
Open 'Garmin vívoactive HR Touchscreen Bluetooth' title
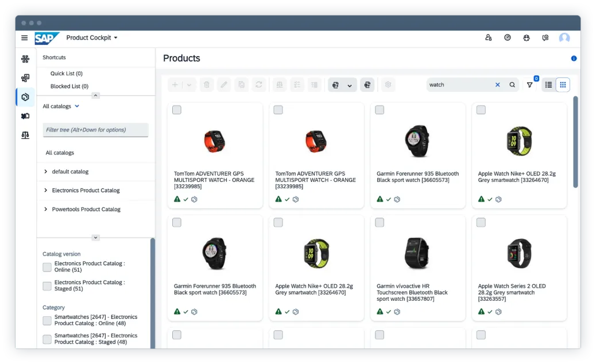click(x=412, y=293)
